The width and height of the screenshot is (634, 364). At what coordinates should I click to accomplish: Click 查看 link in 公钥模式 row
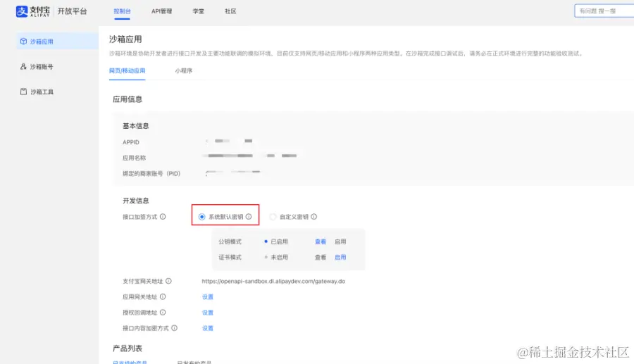[321, 241]
